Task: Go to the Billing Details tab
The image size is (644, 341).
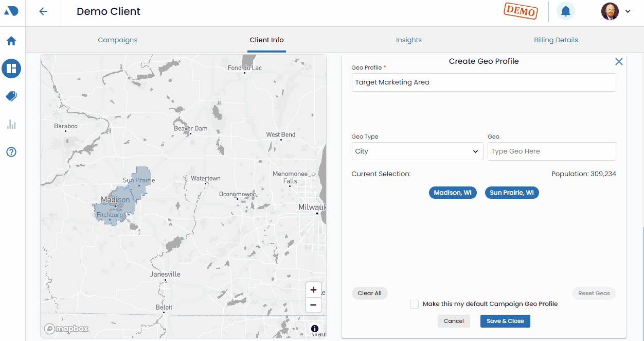Action: tap(556, 40)
